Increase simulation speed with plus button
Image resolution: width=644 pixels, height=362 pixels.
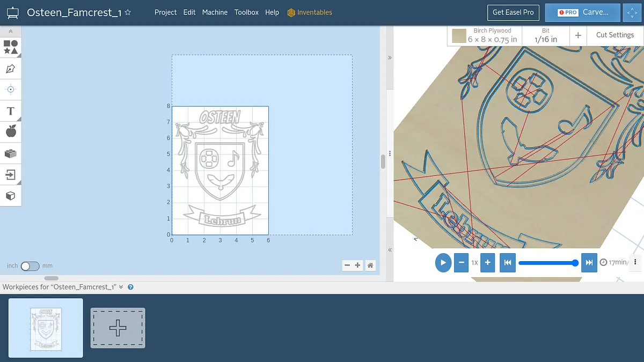pos(487,263)
